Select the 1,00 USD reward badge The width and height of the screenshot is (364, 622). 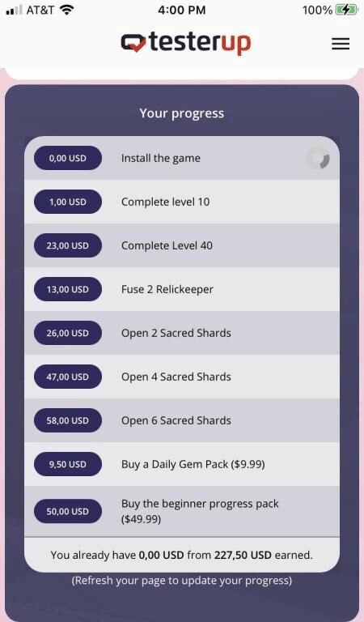tap(68, 202)
